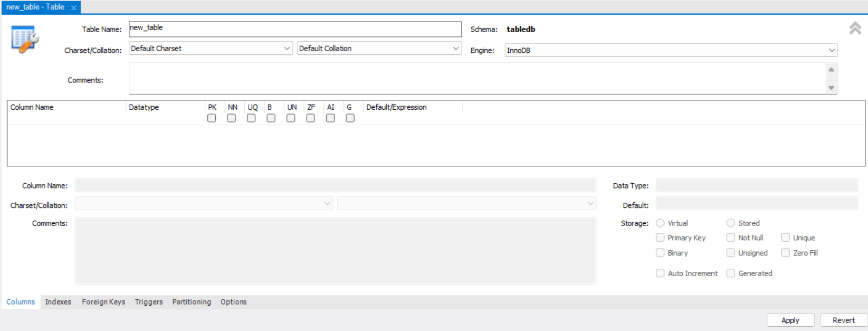Click the table editor wrench icon
The image size is (868, 331).
tap(25, 40)
